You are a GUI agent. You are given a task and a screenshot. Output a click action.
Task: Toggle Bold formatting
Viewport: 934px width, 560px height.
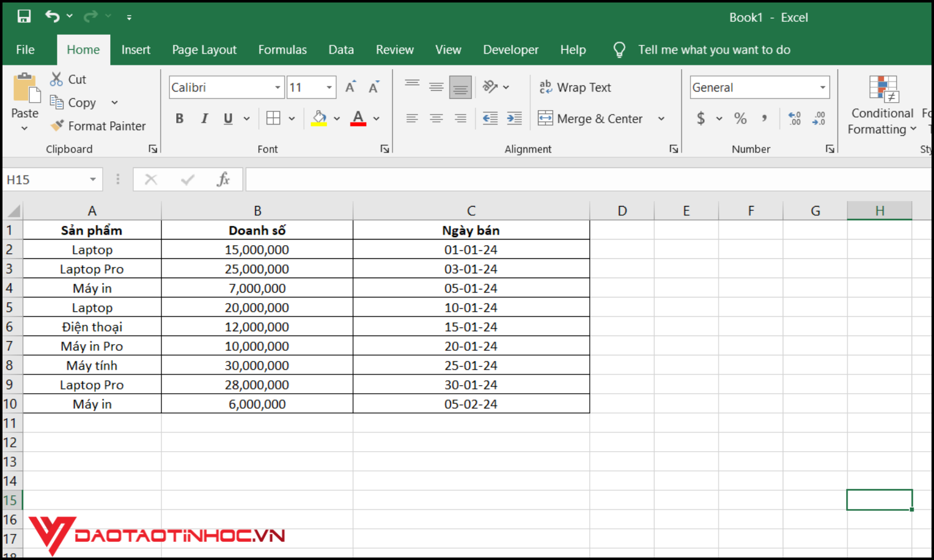tap(179, 118)
